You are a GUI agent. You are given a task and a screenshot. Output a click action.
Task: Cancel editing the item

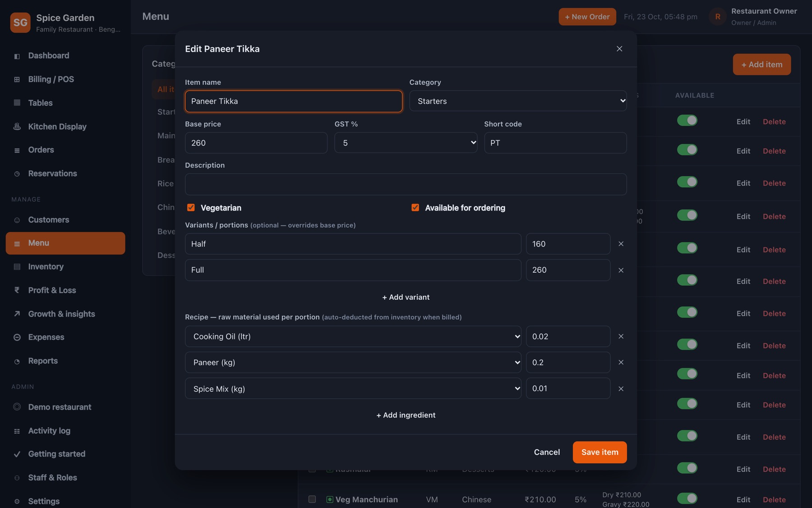pyautogui.click(x=547, y=452)
